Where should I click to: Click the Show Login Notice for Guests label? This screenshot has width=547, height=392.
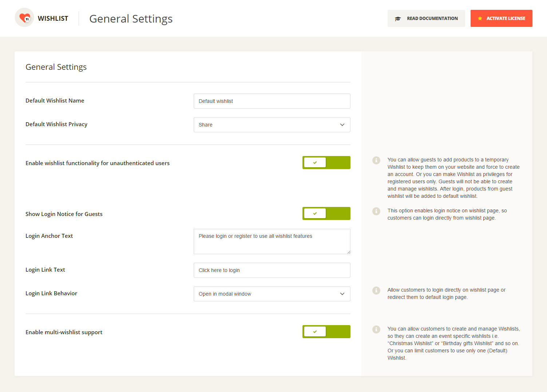[64, 214]
